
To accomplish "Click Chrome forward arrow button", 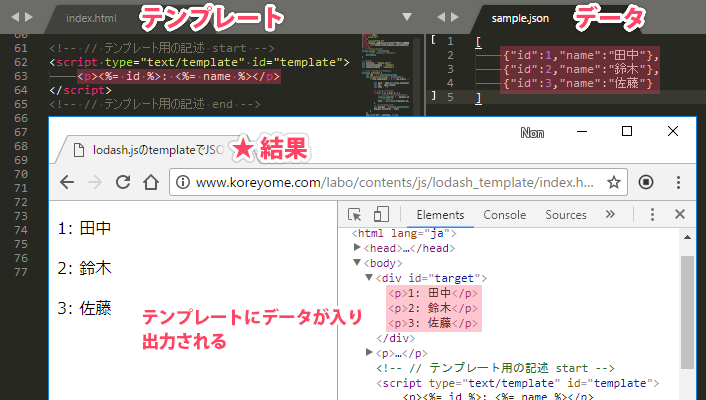I will tap(95, 182).
